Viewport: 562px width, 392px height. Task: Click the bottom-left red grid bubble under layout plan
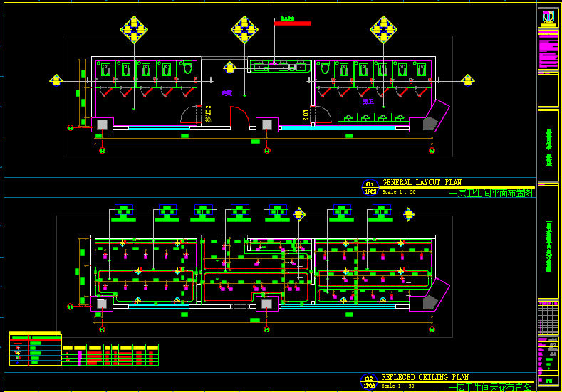coord(102,151)
